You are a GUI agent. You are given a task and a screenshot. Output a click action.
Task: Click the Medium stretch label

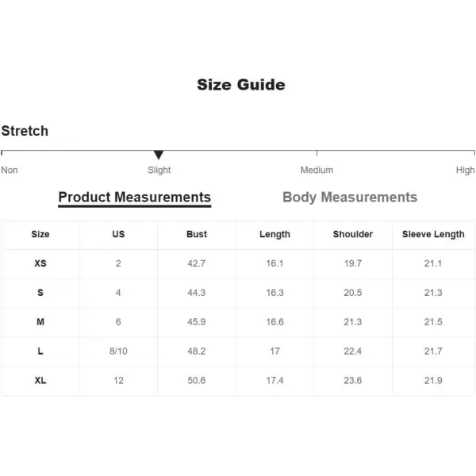click(317, 170)
